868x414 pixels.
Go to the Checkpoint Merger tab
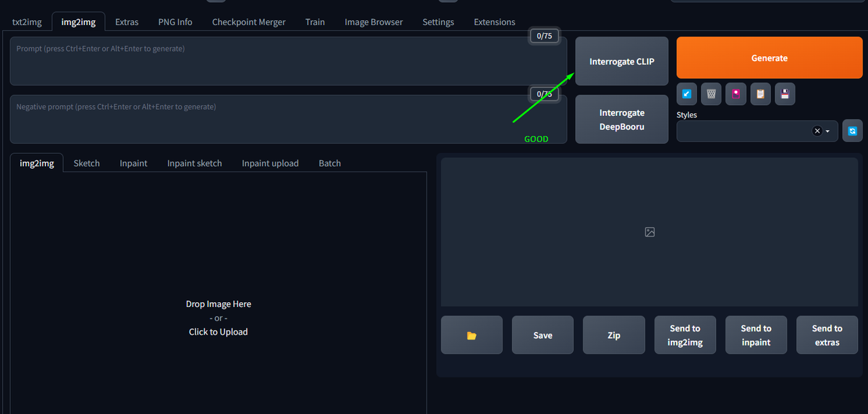coord(249,22)
